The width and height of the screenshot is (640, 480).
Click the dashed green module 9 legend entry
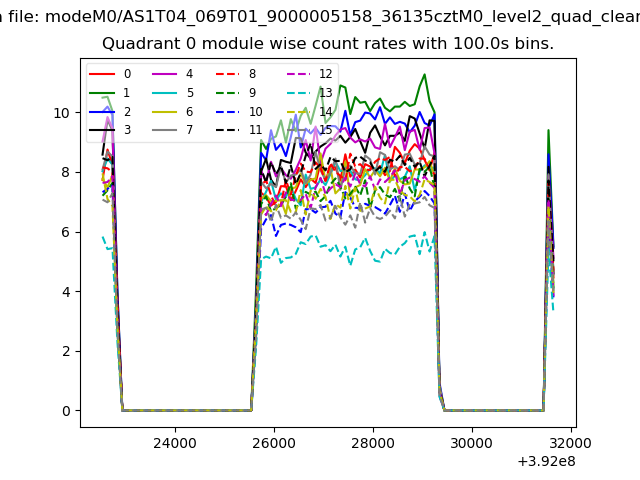tap(229, 93)
